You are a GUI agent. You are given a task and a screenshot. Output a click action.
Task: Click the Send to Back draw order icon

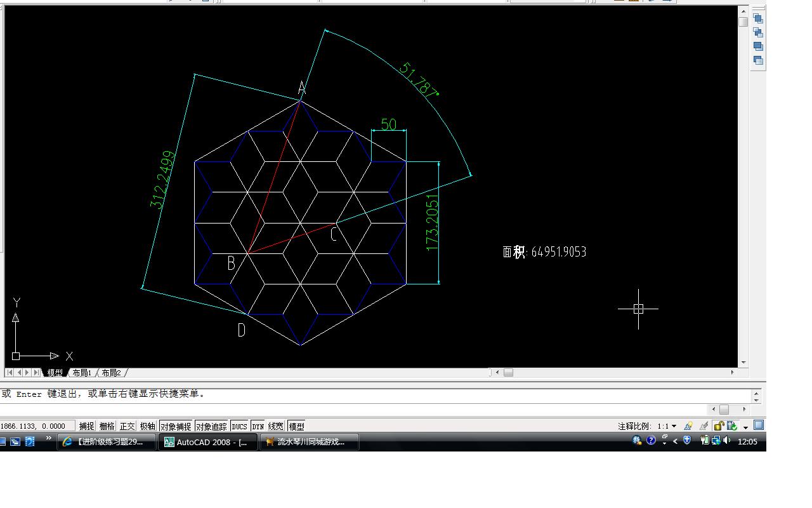[758, 32]
